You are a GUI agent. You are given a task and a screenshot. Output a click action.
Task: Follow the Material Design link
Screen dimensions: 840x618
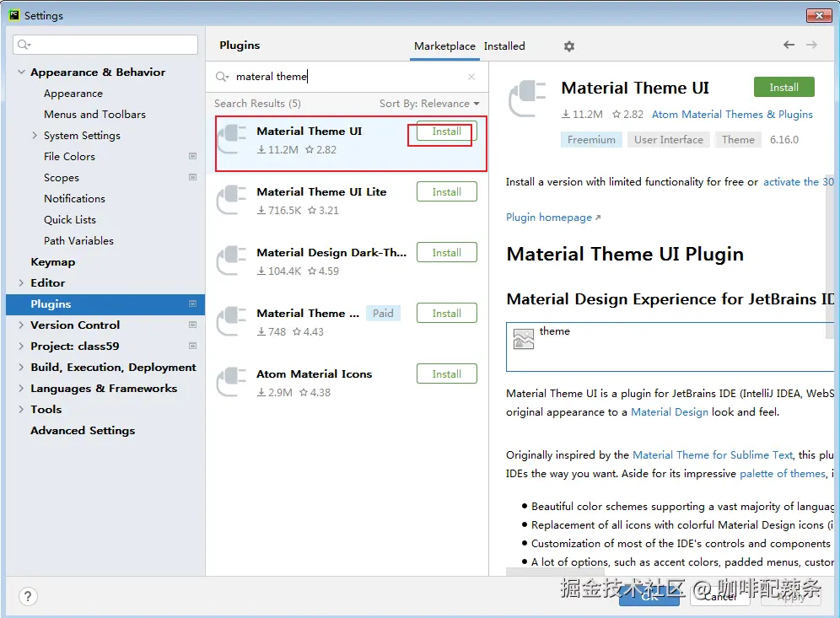[669, 411]
